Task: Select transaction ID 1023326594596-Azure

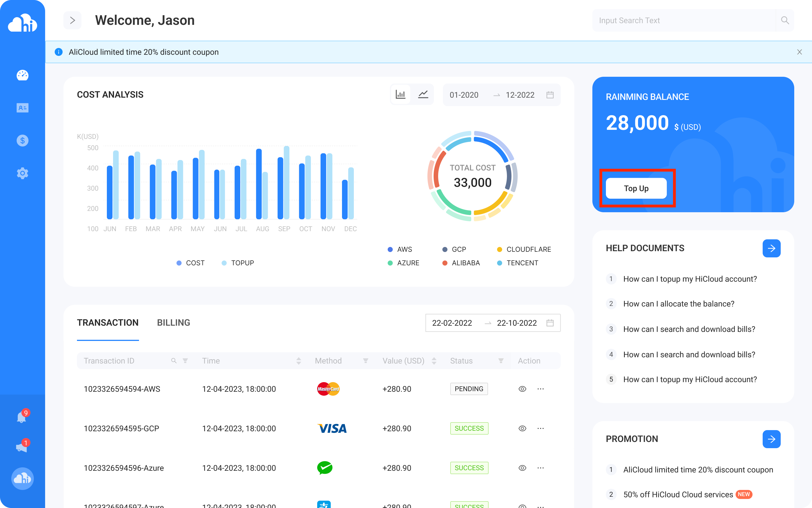Action: click(x=124, y=468)
